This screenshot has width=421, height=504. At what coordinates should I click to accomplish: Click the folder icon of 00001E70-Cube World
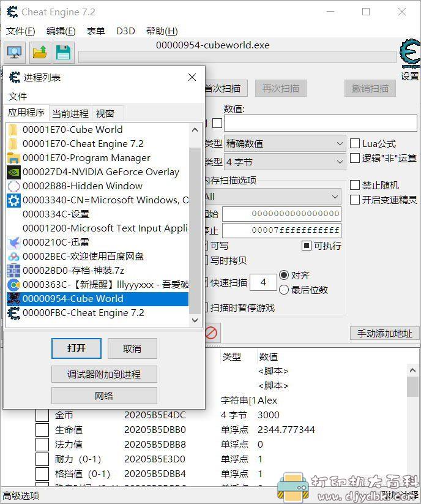13,130
